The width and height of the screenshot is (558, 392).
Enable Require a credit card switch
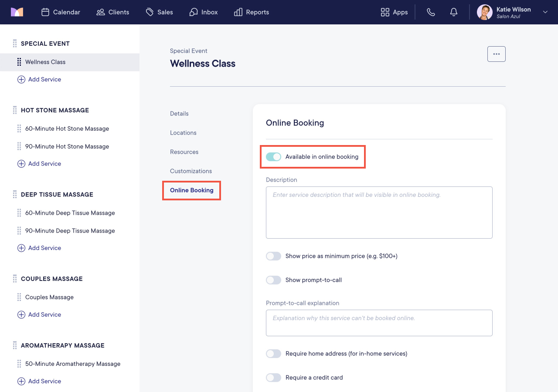click(273, 378)
